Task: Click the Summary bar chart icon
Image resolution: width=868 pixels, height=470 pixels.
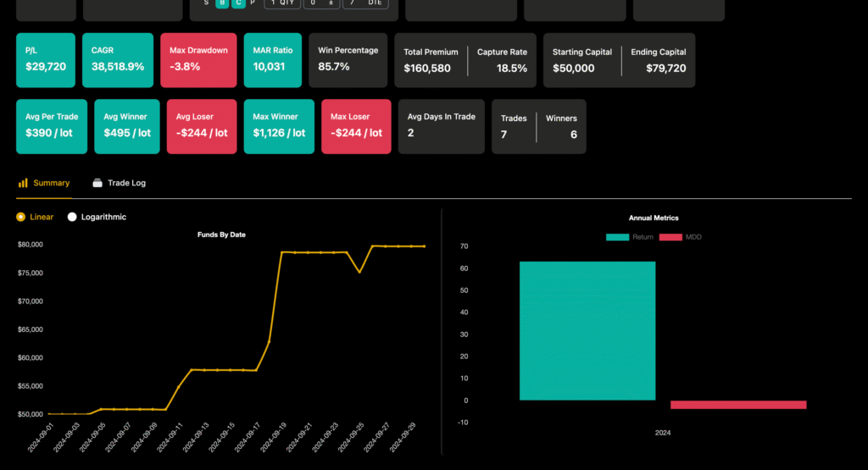Action: [23, 183]
